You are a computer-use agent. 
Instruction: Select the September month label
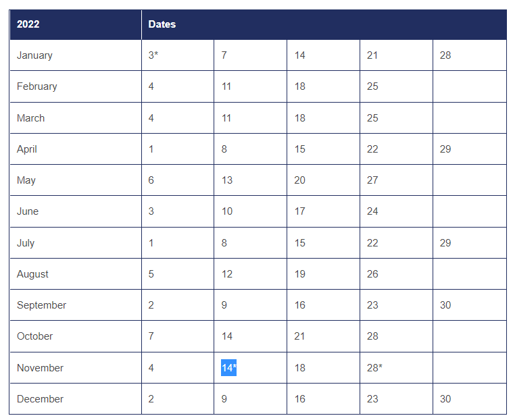point(42,305)
